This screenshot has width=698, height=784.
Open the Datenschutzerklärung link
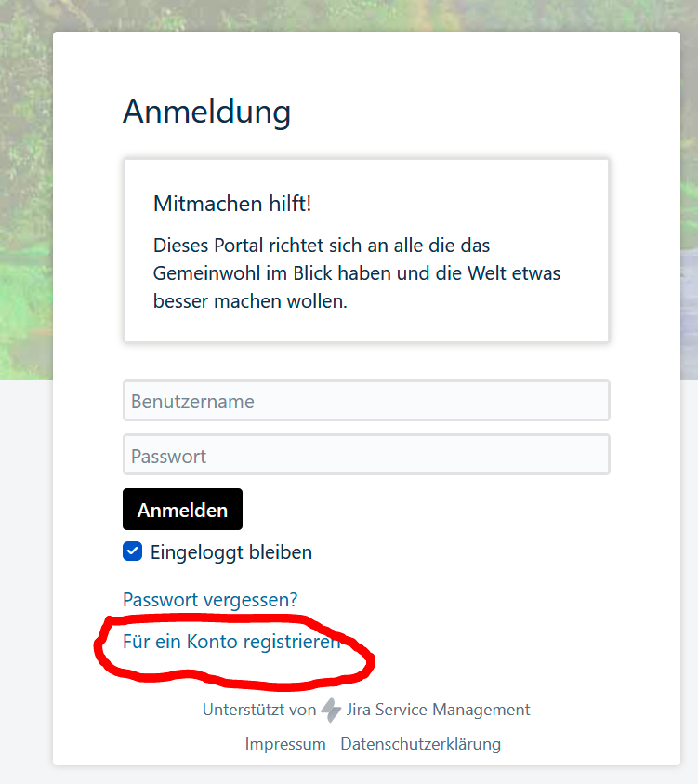tap(421, 744)
